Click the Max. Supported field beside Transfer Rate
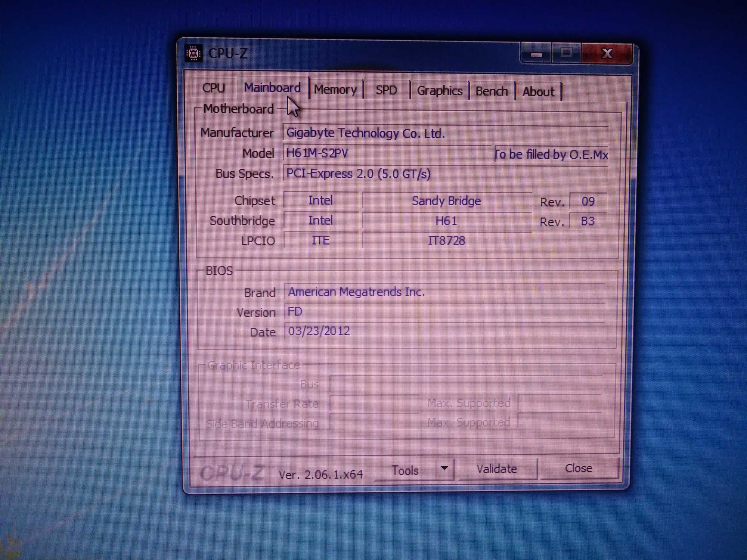 click(560, 402)
